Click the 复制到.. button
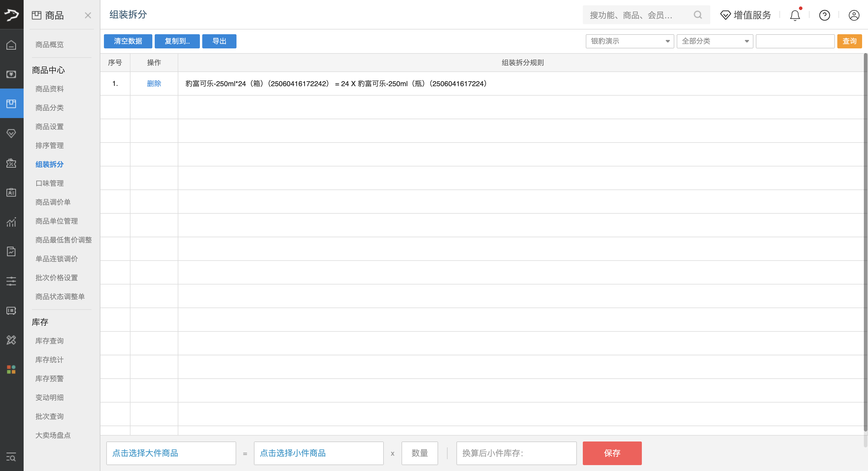The height and width of the screenshot is (471, 868). pyautogui.click(x=177, y=41)
